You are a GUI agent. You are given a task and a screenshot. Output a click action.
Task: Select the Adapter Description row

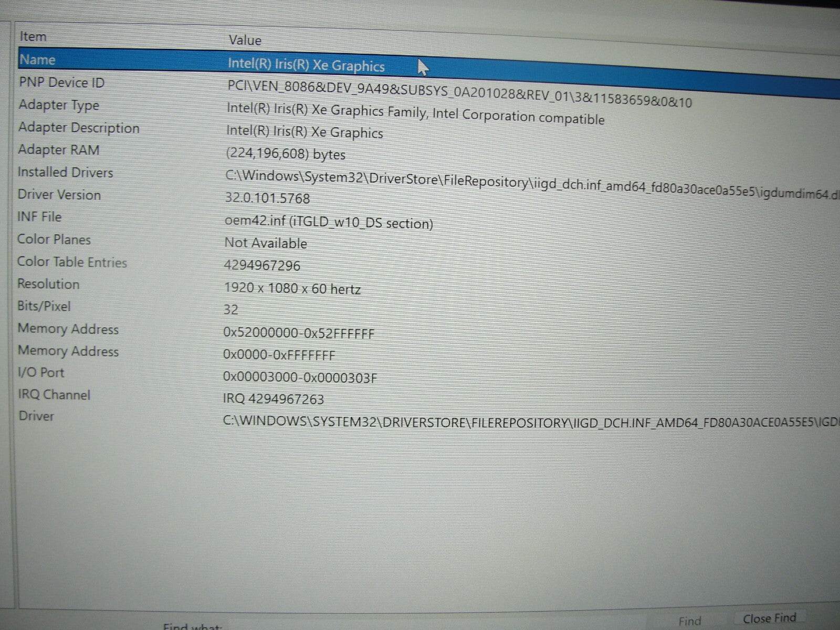210,129
